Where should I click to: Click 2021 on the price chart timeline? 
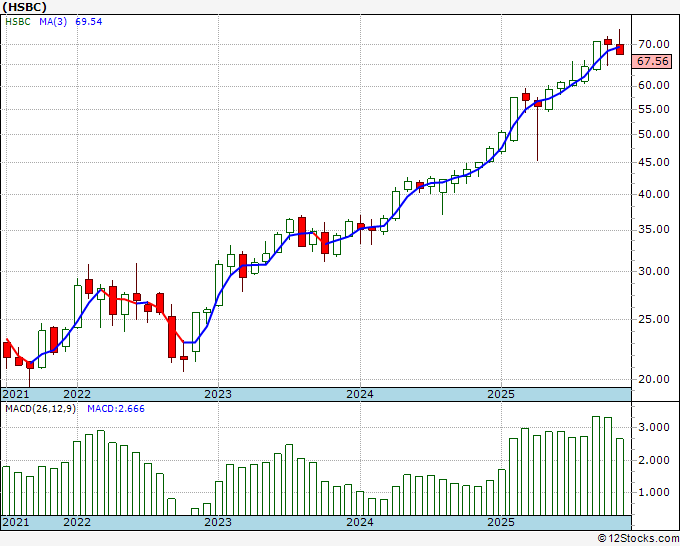coord(16,394)
